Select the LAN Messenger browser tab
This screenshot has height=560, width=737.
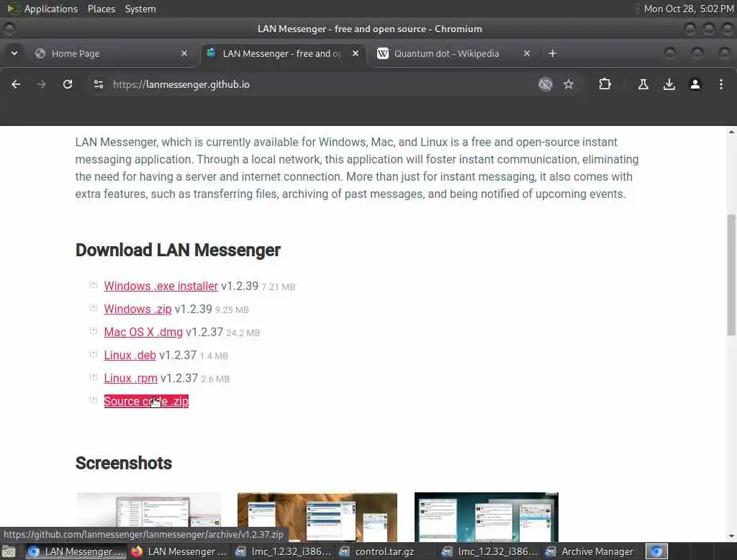pyautogui.click(x=284, y=53)
